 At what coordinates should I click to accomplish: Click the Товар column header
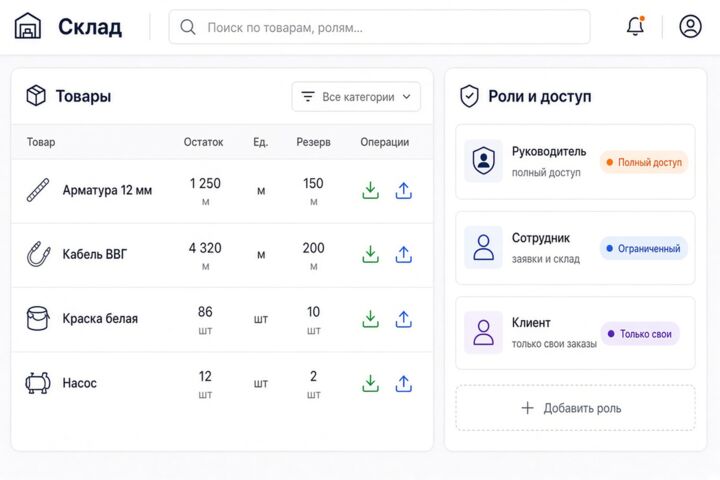[x=41, y=142]
